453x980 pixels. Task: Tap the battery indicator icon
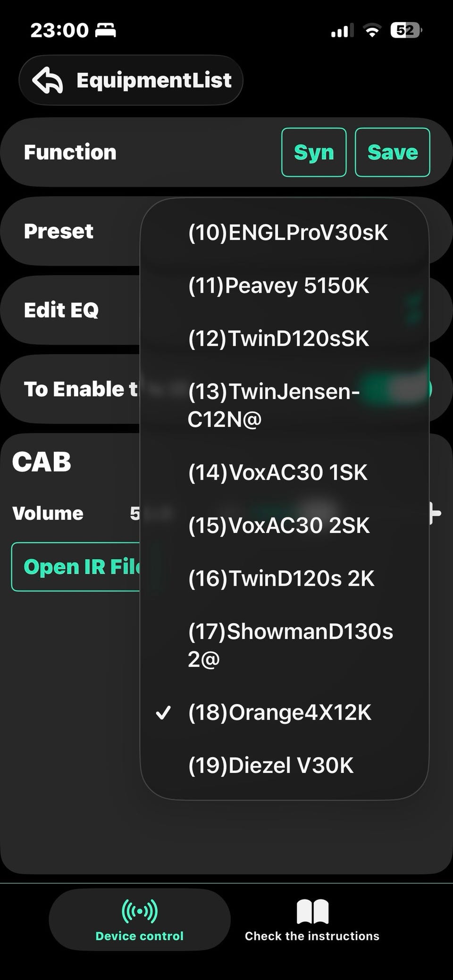406,31
